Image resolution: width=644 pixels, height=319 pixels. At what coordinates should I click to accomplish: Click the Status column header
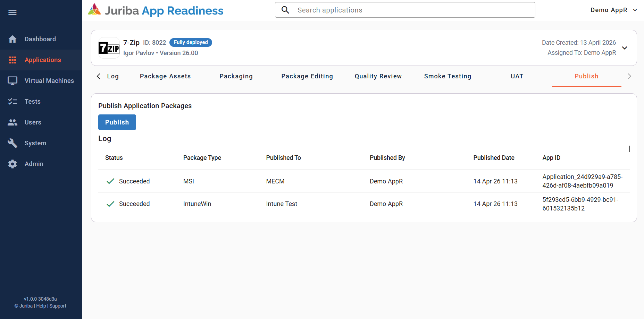click(x=114, y=158)
